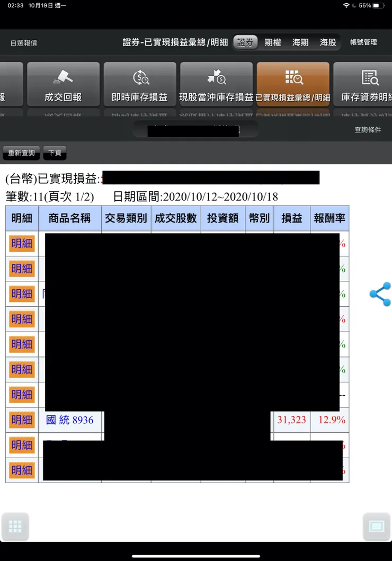Click 投資額 column header

[223, 218]
